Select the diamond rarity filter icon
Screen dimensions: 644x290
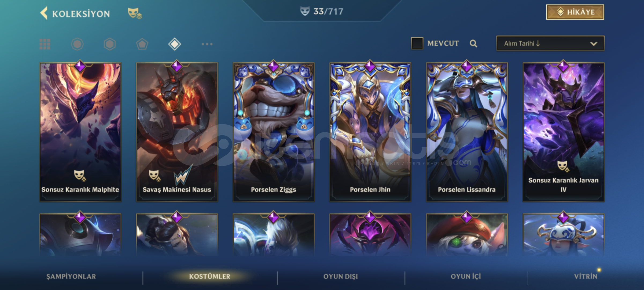point(175,44)
